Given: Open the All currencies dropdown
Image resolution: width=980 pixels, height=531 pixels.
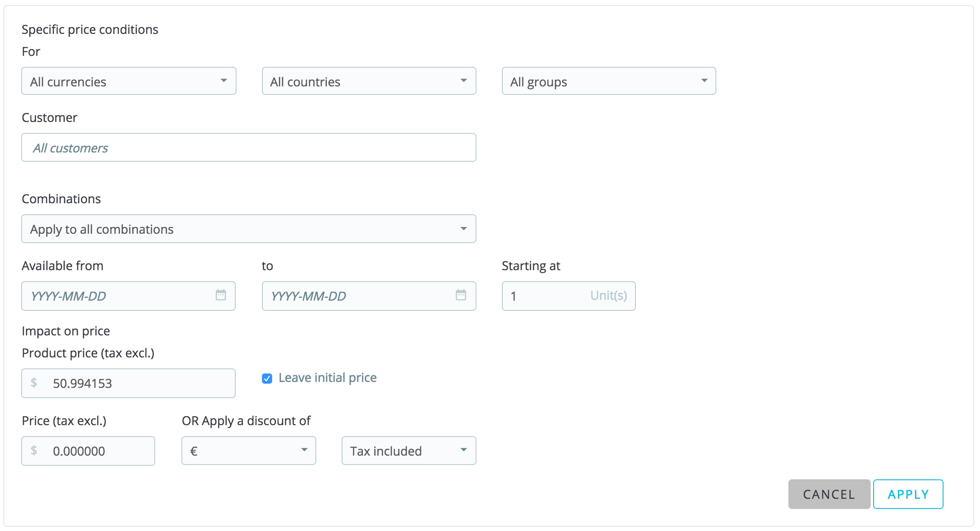Looking at the screenshot, I should point(128,81).
